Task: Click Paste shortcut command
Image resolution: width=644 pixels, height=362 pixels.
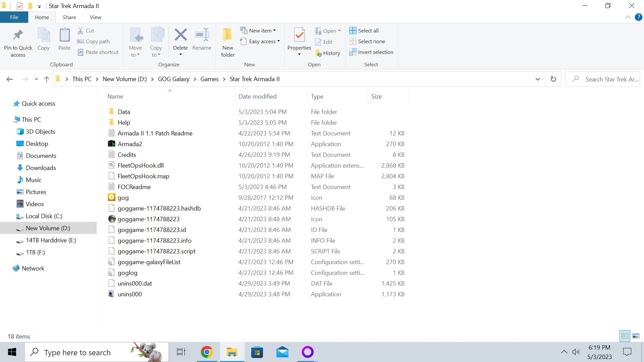Action: 98,52
